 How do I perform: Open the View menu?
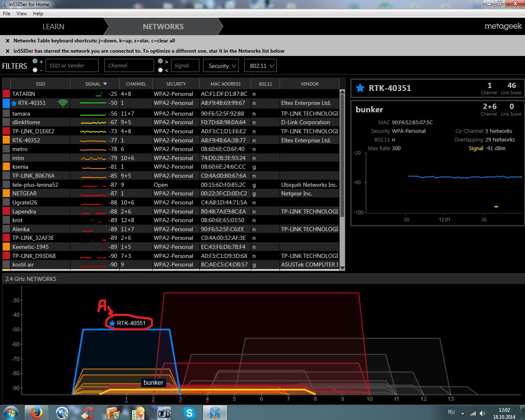[22, 14]
